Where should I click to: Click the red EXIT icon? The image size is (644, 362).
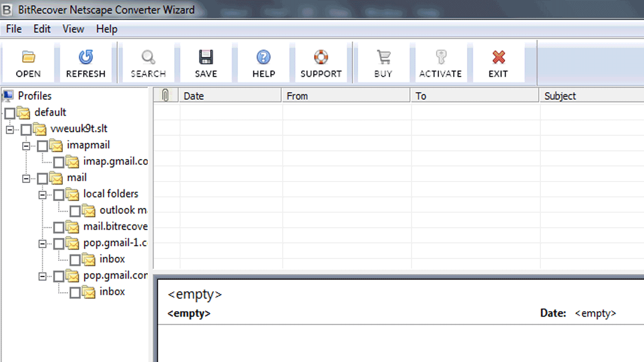click(498, 57)
